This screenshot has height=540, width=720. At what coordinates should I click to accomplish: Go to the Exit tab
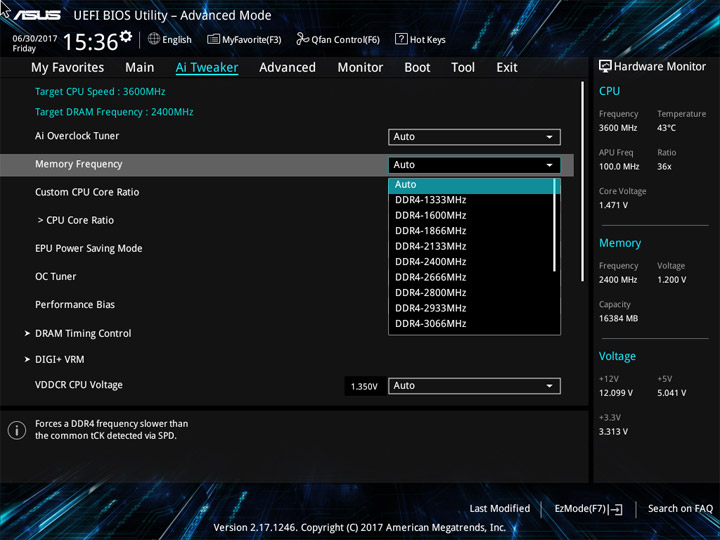(x=507, y=68)
